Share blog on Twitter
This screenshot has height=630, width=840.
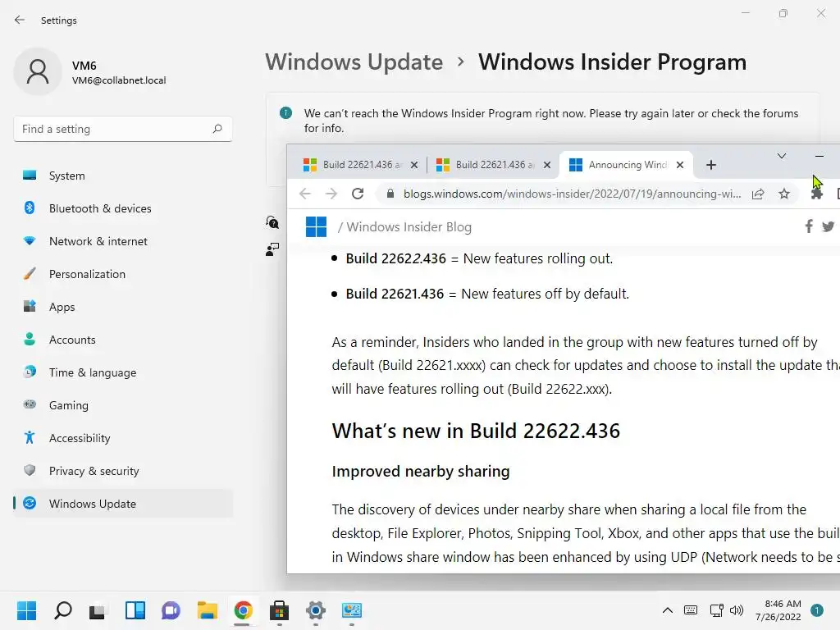coord(829,226)
